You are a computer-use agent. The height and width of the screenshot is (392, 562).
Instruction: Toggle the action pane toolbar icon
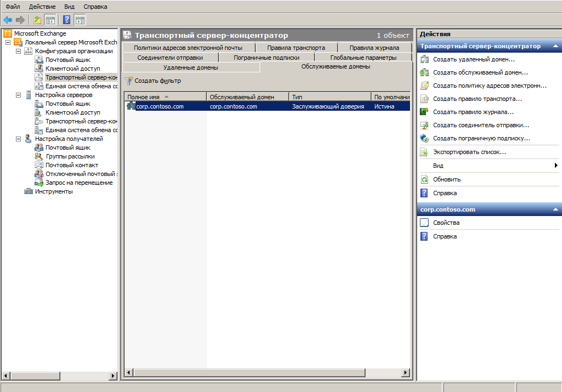(x=80, y=20)
